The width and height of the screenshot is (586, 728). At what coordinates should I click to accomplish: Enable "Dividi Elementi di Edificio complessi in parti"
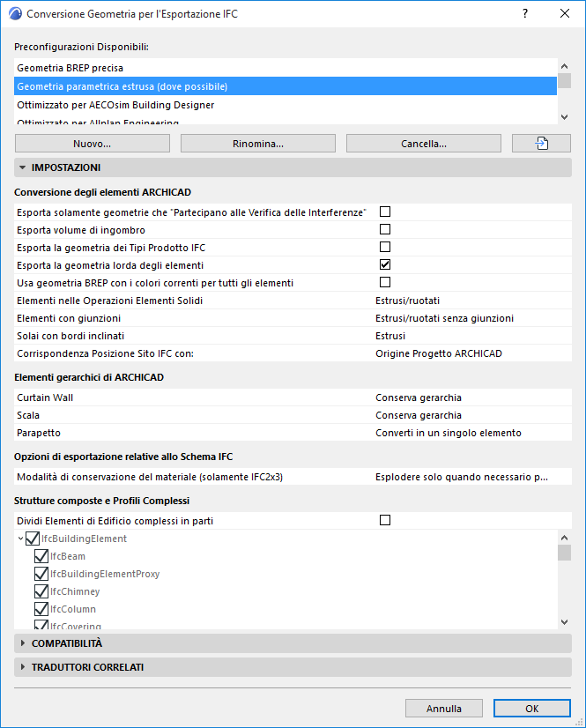[x=384, y=520]
